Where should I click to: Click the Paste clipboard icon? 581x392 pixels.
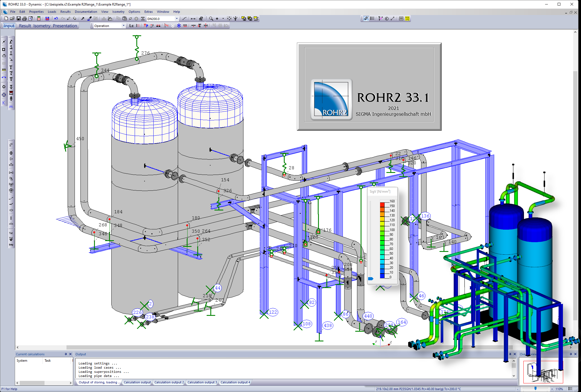click(x=124, y=19)
